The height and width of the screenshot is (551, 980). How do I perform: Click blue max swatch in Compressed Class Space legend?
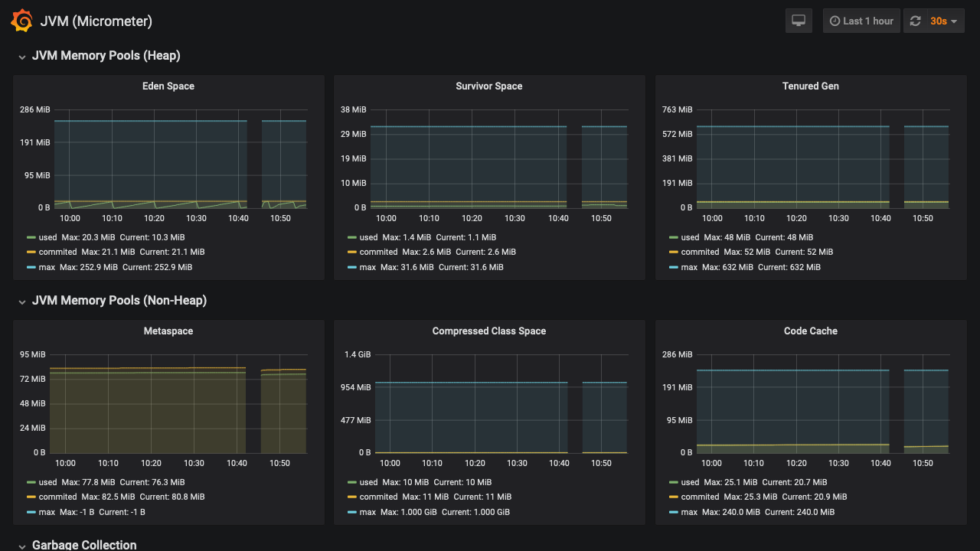(x=352, y=512)
